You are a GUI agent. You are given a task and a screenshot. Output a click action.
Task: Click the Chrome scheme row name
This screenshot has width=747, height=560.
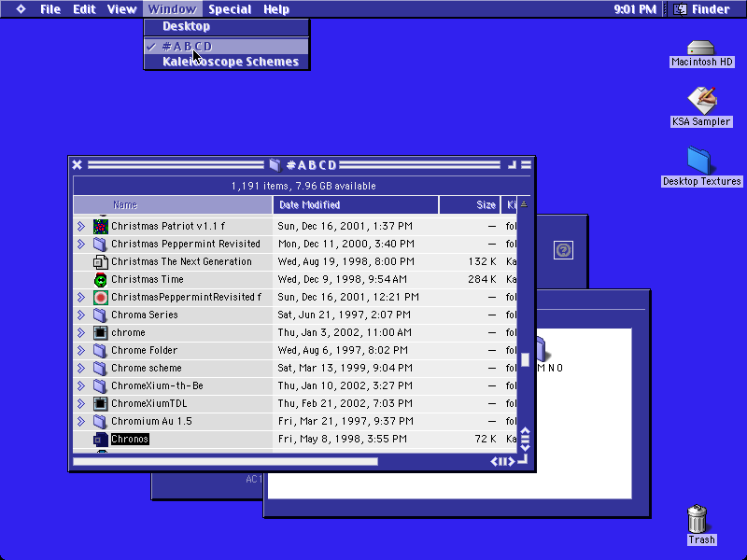[147, 368]
